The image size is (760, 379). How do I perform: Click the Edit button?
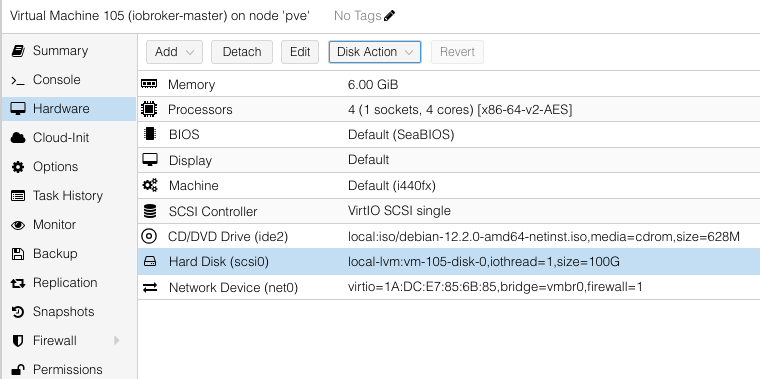[300, 52]
